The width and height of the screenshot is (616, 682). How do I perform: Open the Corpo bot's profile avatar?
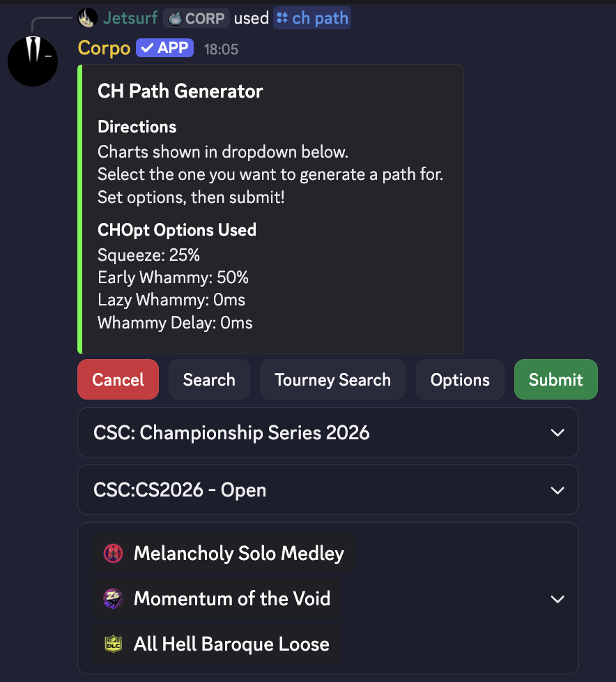[x=33, y=61]
